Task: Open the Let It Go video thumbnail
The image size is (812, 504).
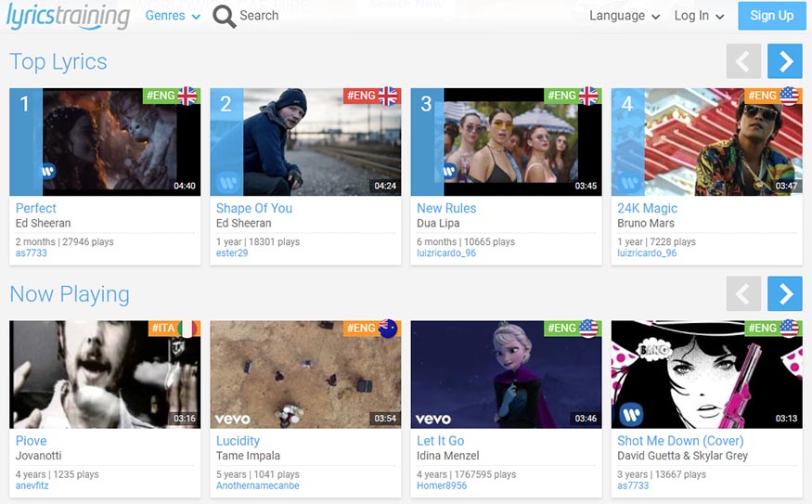Action: 506,374
